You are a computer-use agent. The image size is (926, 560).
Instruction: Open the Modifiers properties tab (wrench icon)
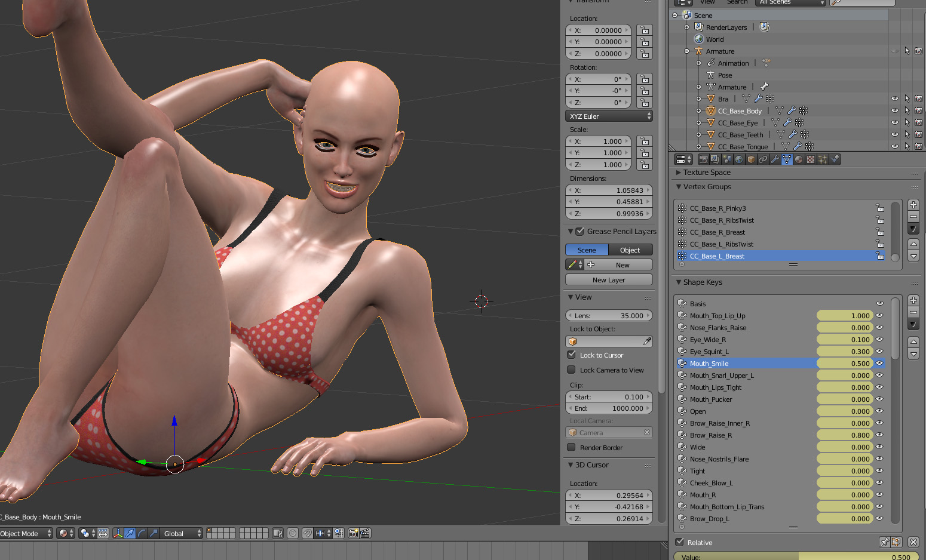pos(775,159)
